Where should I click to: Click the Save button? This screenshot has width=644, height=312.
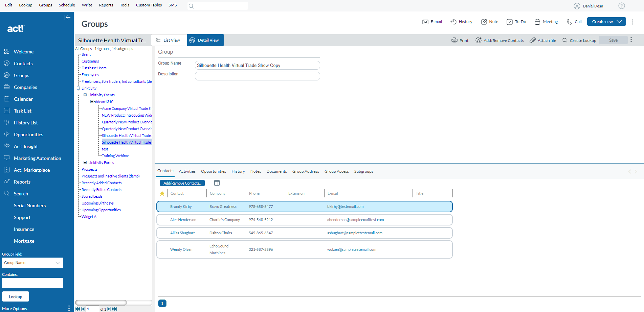coord(613,40)
